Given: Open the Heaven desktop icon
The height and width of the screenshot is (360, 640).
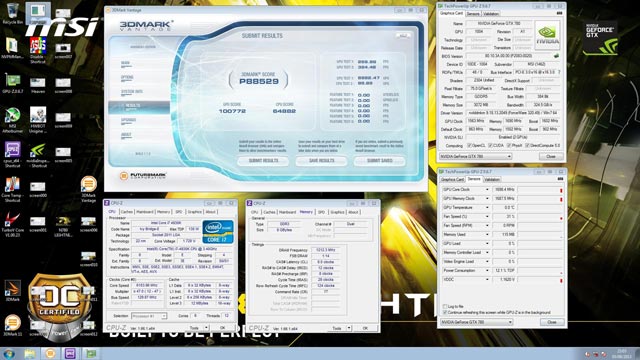Looking at the screenshot, I should 38,85.
